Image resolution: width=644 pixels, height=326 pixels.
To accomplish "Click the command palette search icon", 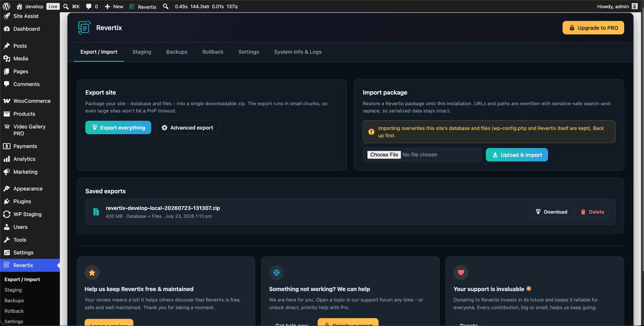I will (x=66, y=6).
